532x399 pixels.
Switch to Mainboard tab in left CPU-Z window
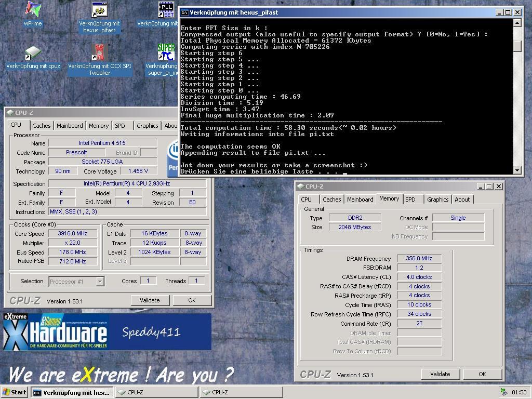click(x=70, y=126)
